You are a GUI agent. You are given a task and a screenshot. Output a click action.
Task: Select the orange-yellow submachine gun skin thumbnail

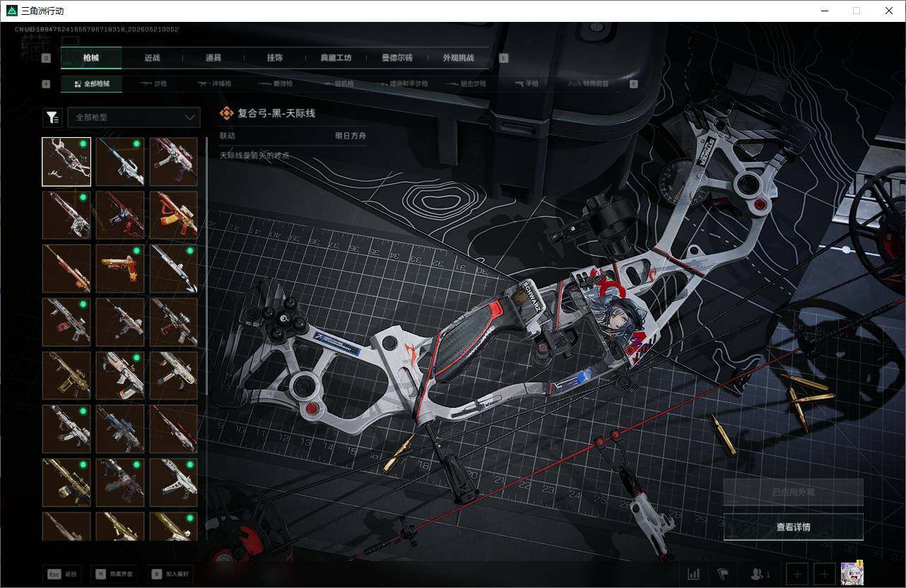coord(174,215)
